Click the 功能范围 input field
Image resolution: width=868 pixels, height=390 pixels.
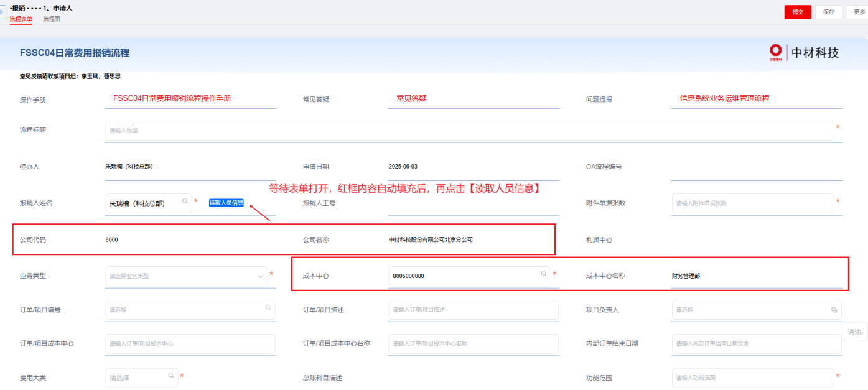click(x=753, y=378)
